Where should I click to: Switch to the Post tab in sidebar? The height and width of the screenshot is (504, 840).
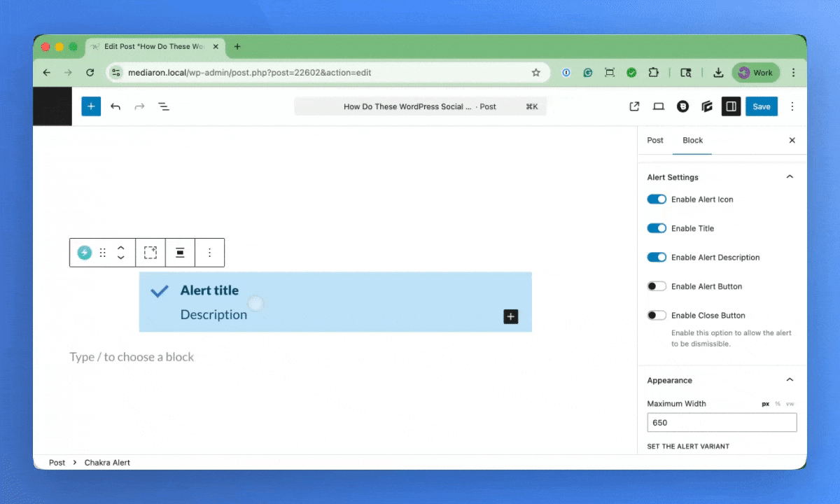(655, 140)
